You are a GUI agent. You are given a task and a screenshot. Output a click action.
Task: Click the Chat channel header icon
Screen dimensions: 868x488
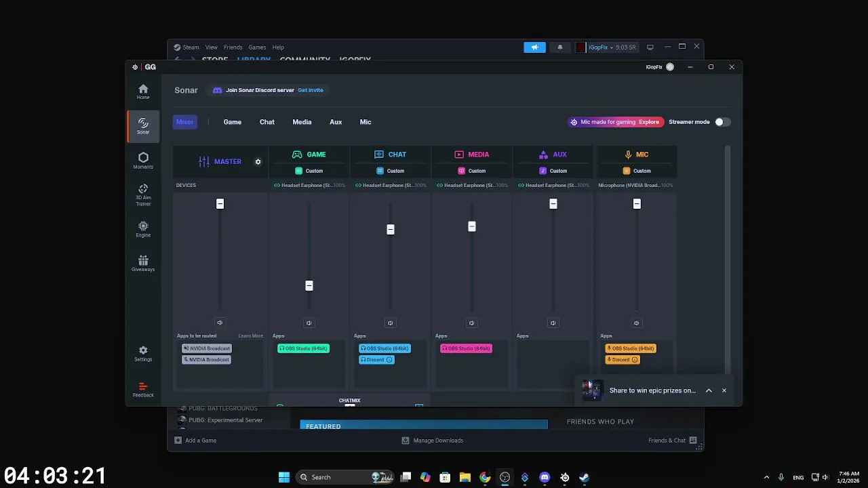coord(379,155)
